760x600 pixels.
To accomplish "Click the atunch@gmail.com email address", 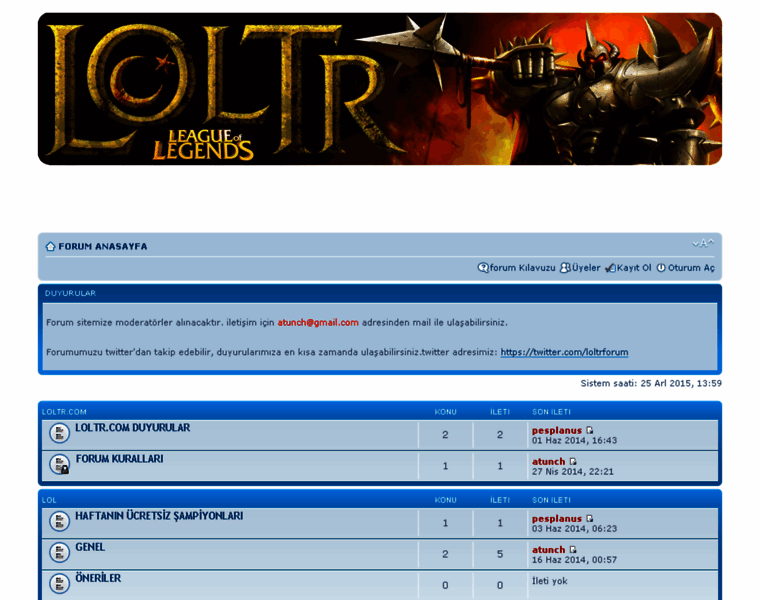I will [x=318, y=322].
